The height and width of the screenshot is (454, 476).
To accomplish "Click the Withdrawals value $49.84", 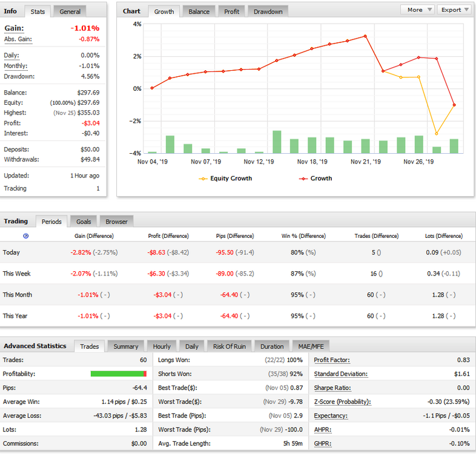I will (x=90, y=159).
